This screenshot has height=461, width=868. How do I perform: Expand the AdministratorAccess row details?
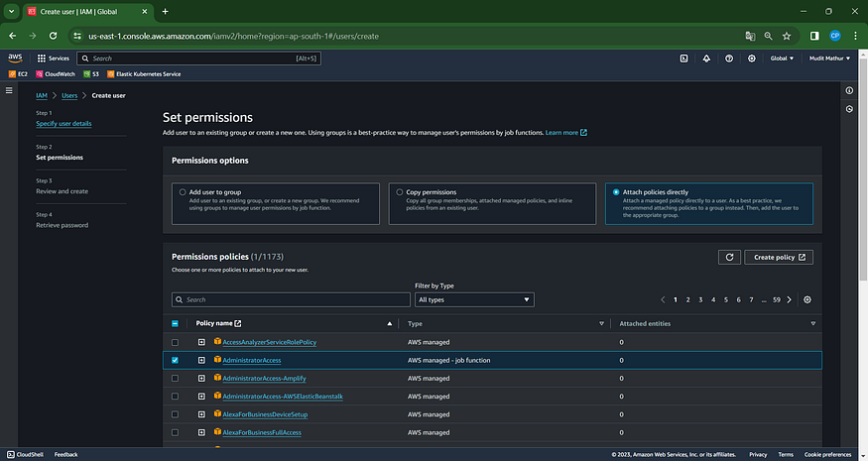tap(201, 360)
